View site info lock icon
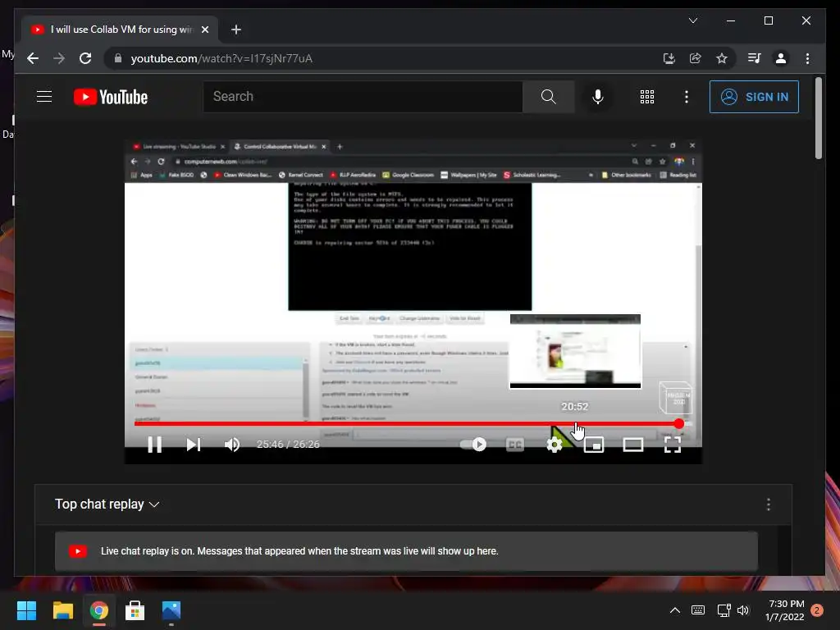The height and width of the screenshot is (630, 840). pyautogui.click(x=118, y=58)
